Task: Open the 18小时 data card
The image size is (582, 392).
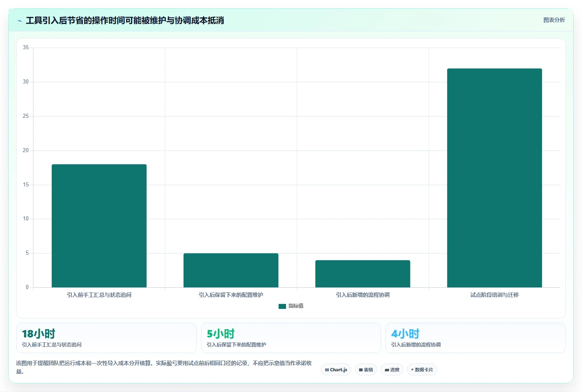Action: [106, 338]
